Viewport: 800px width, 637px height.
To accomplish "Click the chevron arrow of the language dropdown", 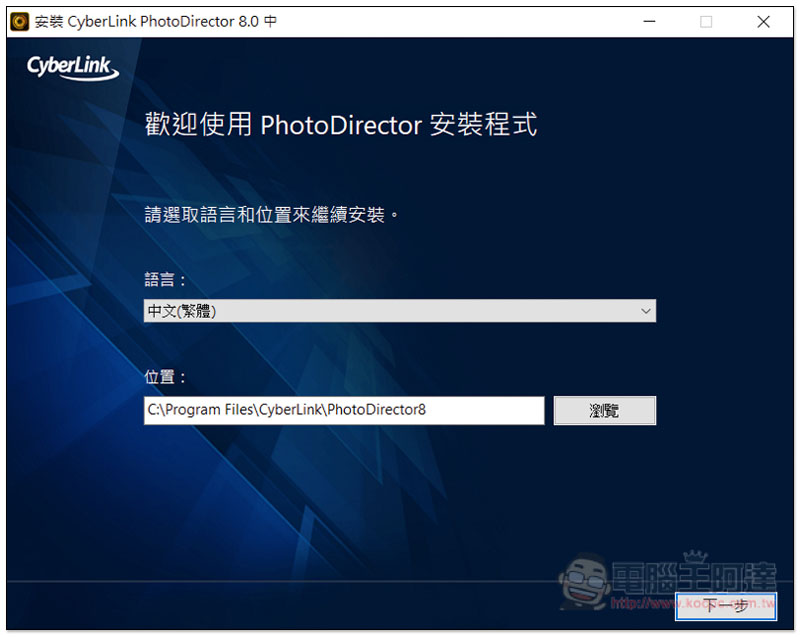I will [x=645, y=311].
